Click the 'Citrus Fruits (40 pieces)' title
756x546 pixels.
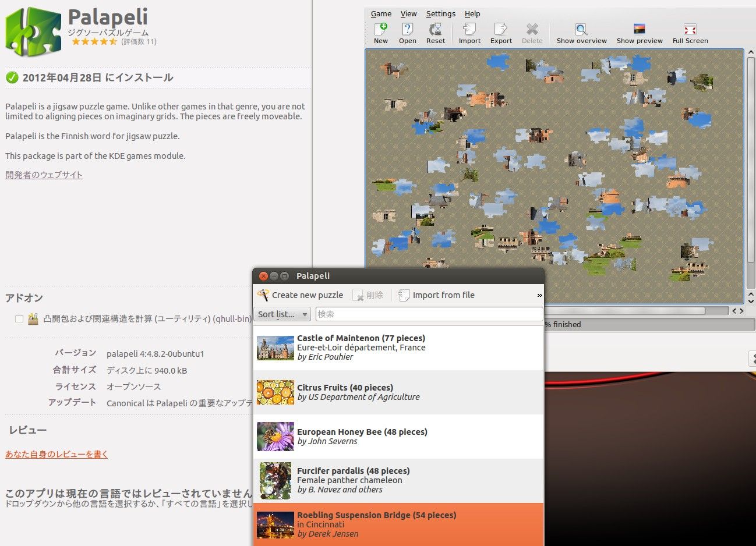[345, 388]
